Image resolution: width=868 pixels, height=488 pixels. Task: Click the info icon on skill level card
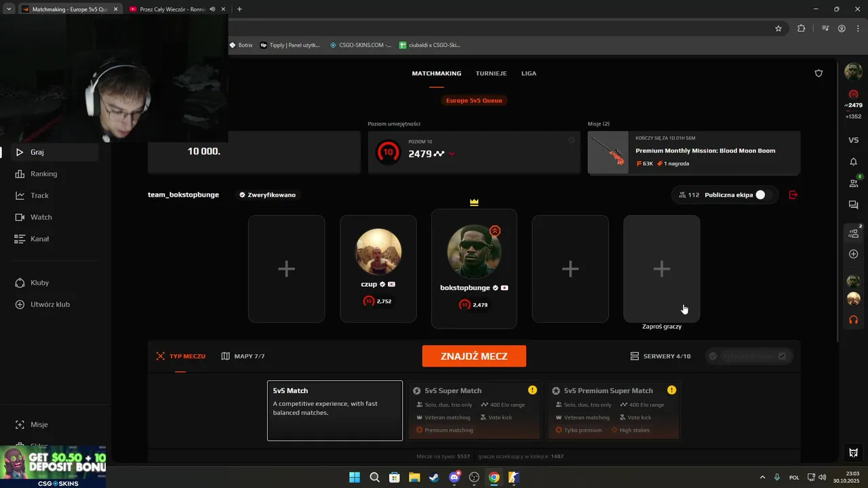571,140
